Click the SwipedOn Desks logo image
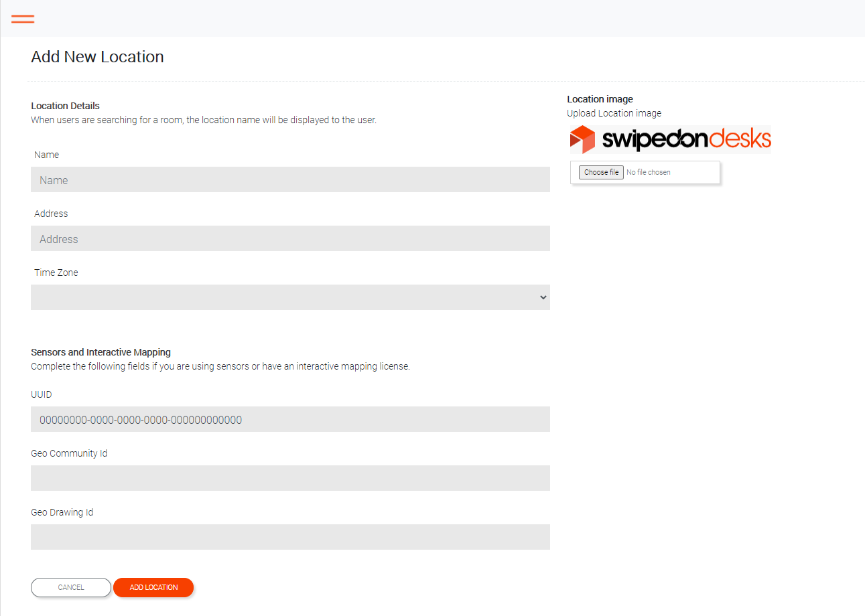 click(670, 139)
